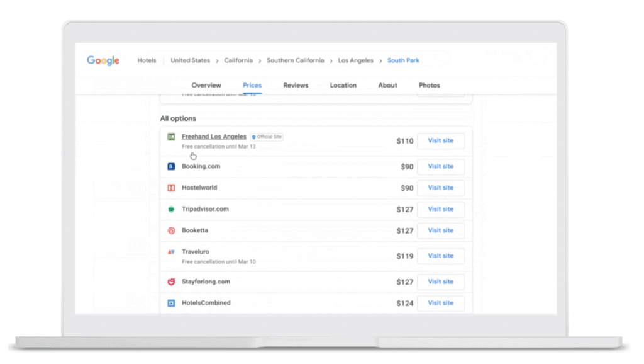Screen dimensions: 644x364
Task: Open the Photos tab
Action: [429, 85]
